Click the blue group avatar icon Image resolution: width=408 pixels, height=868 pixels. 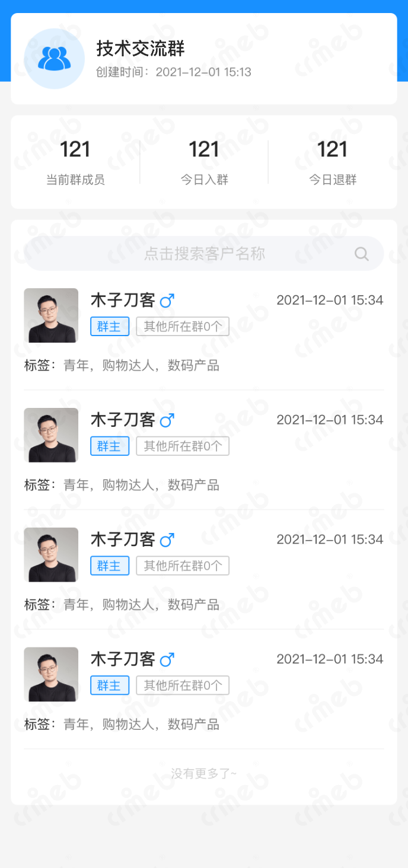54,59
